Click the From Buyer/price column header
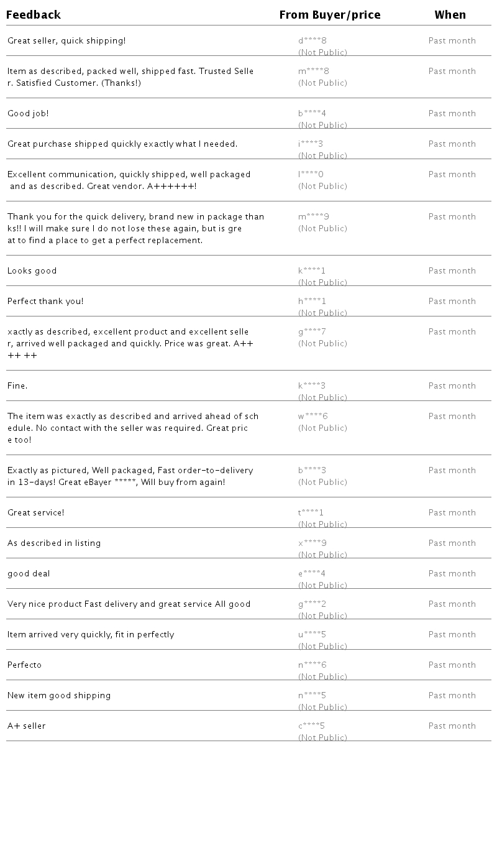This screenshot has width=497, height=868. tap(329, 15)
